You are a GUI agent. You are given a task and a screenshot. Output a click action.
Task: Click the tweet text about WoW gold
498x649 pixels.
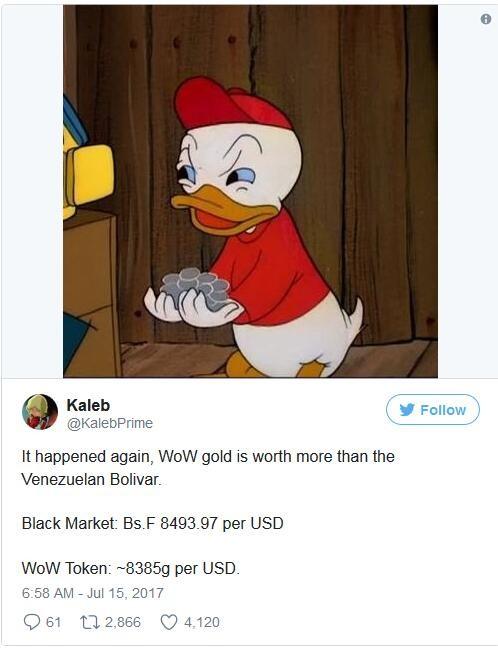pos(208,468)
